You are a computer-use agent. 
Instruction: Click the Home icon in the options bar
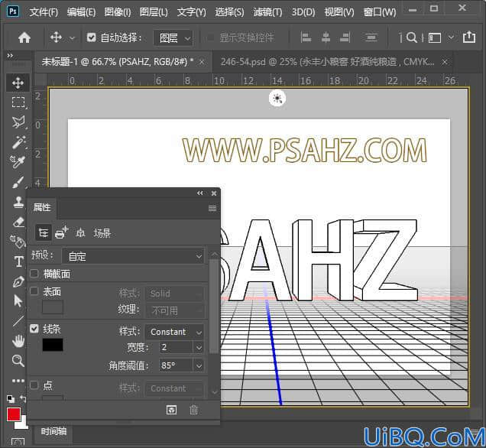[24, 37]
